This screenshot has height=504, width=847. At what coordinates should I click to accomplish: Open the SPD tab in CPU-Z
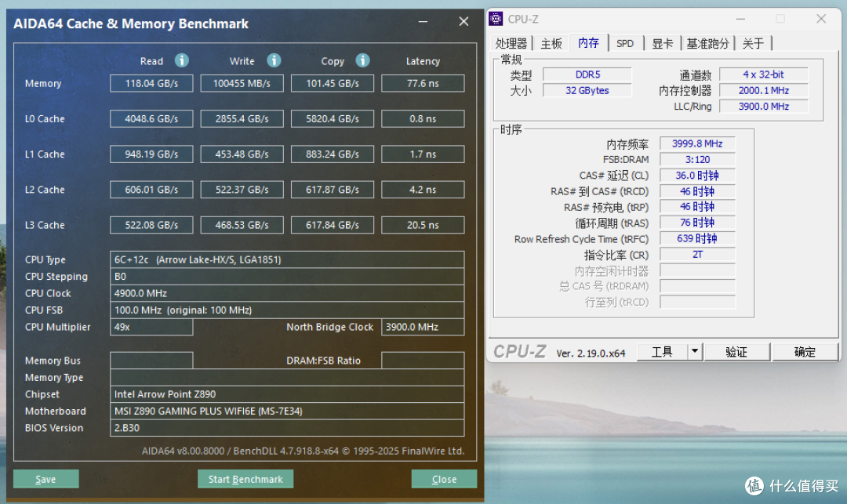point(625,43)
